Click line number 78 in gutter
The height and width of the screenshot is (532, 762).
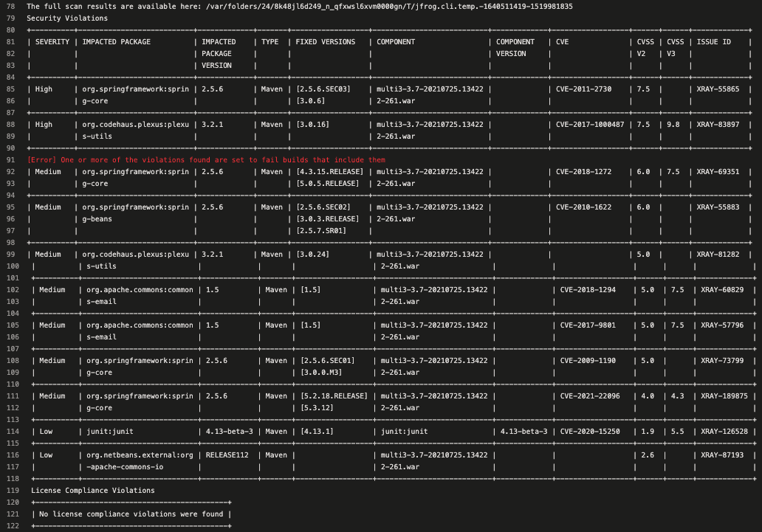[x=10, y=7]
